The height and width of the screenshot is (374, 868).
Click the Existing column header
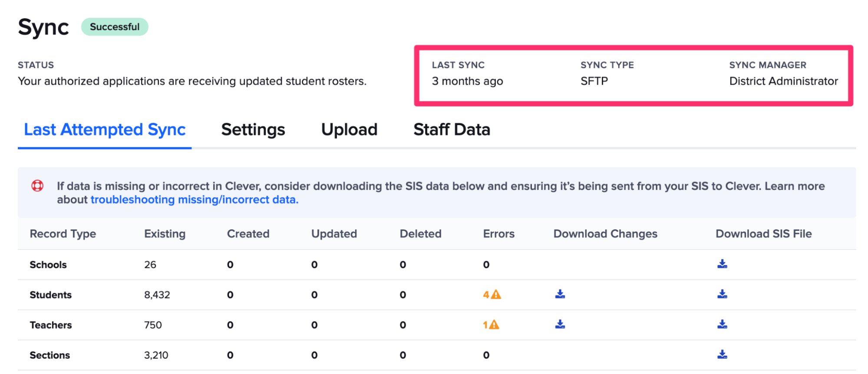coord(165,234)
